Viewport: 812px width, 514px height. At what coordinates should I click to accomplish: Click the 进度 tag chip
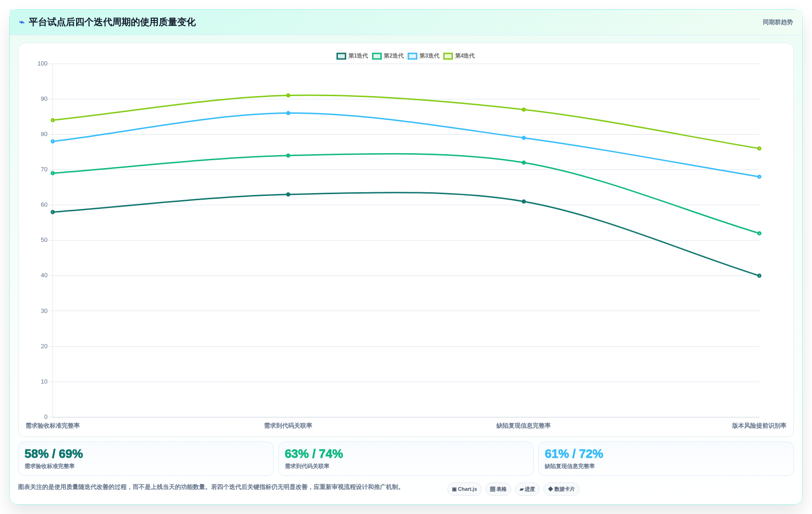coord(527,489)
